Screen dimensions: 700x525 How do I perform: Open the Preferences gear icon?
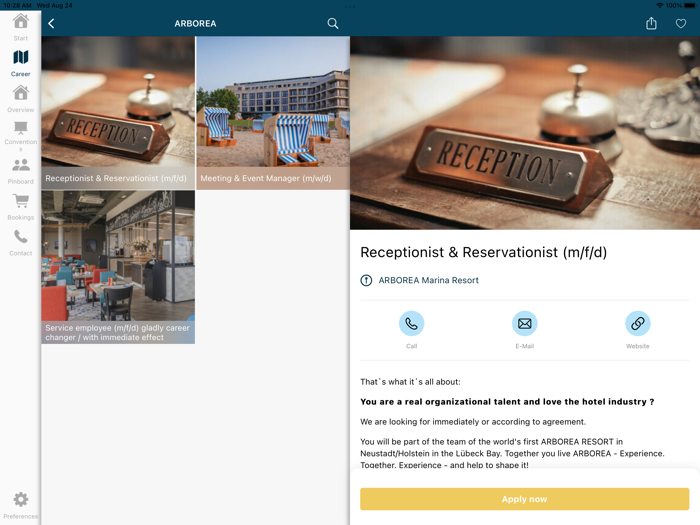pos(21,499)
